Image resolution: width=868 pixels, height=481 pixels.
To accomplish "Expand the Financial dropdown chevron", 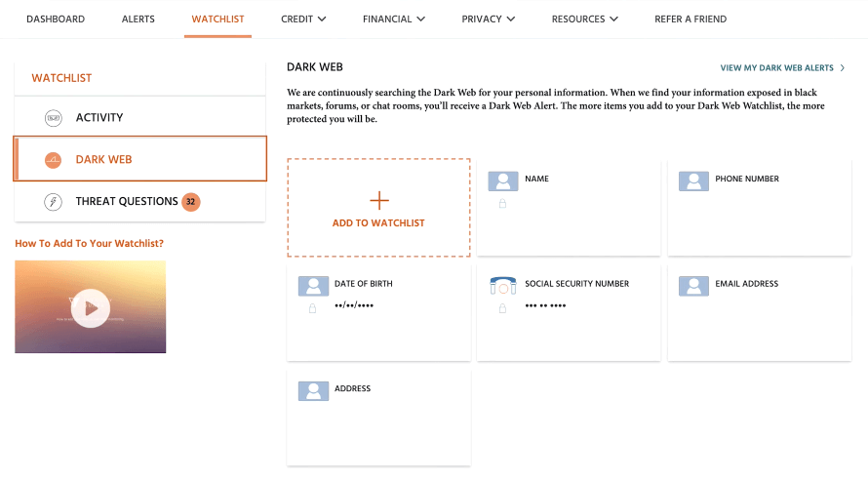I will point(420,19).
